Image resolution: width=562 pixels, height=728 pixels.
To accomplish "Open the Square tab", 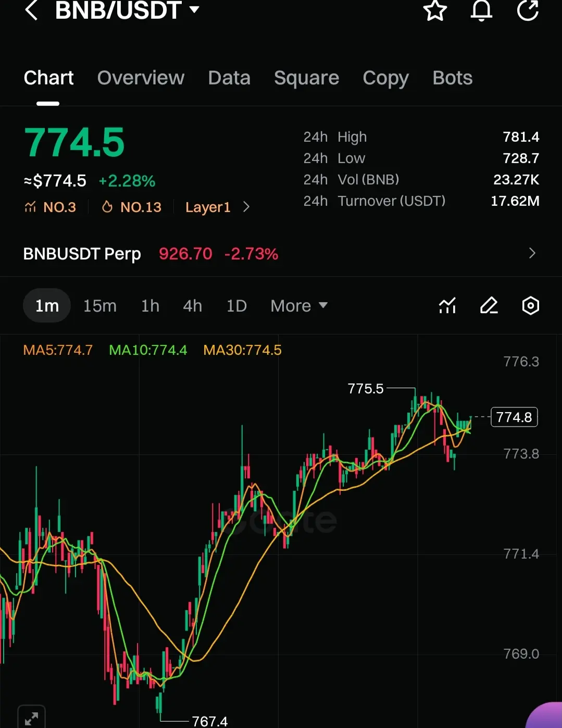I will pyautogui.click(x=306, y=78).
